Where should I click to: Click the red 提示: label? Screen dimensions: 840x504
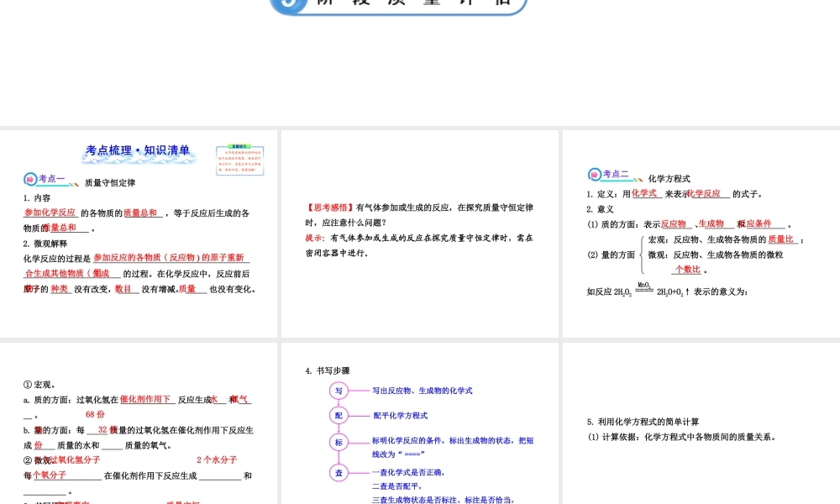[x=315, y=238]
